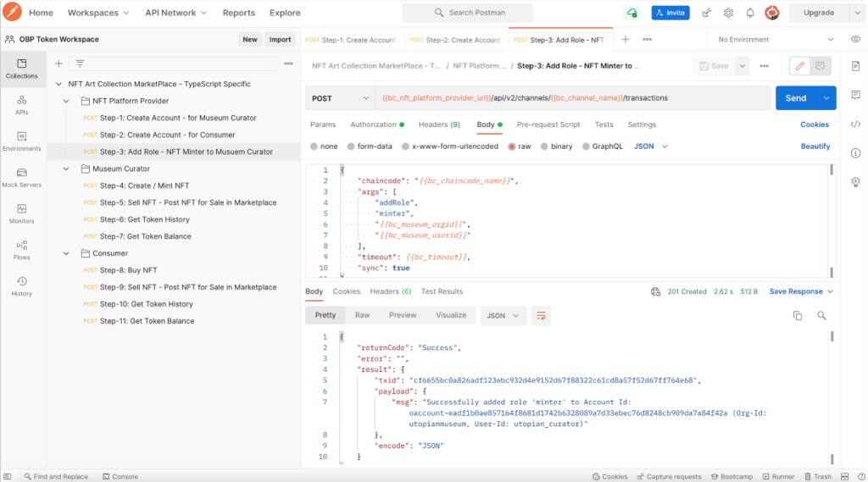The image size is (868, 482).
Task: Open the info icon in right sidebar
Action: tap(855, 152)
